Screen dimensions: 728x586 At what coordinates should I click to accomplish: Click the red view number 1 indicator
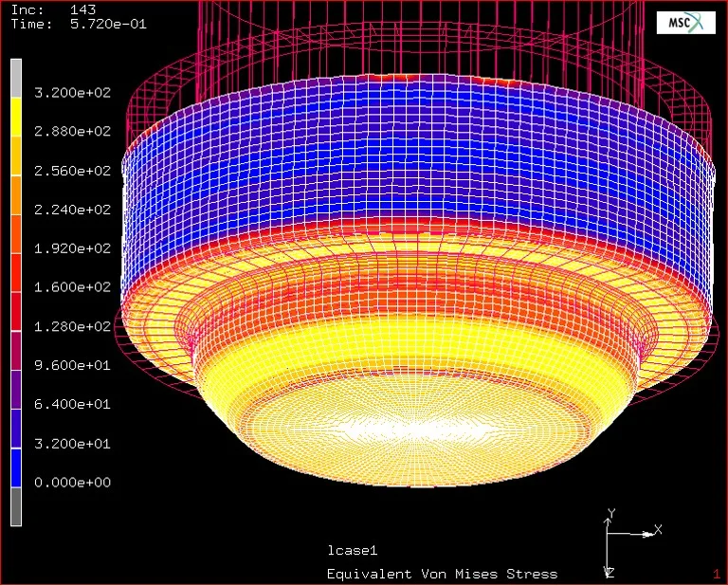716,574
